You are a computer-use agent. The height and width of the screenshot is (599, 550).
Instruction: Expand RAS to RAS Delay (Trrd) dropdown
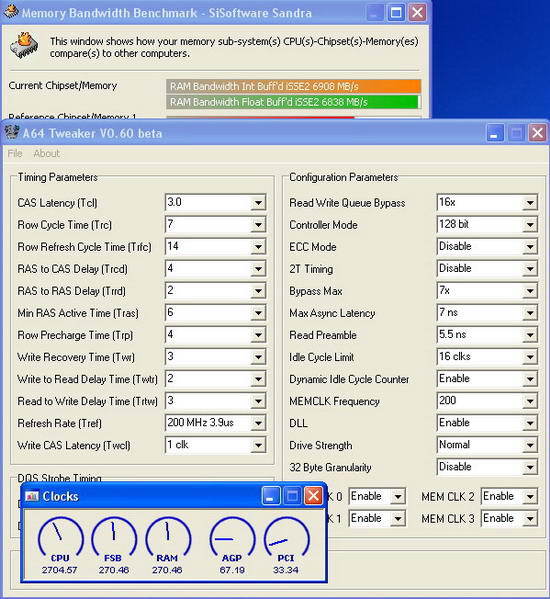pos(258,291)
